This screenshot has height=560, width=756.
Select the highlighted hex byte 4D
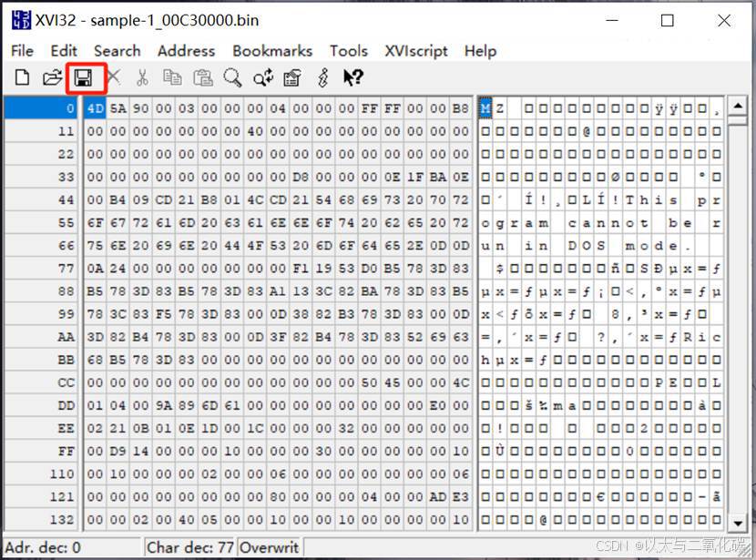tap(95, 108)
